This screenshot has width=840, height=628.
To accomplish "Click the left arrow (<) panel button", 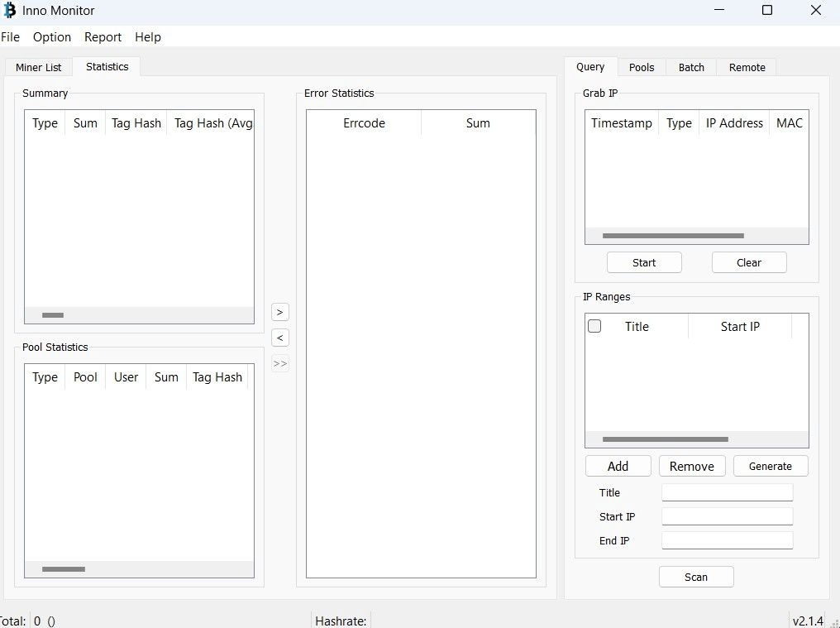I will click(x=280, y=338).
